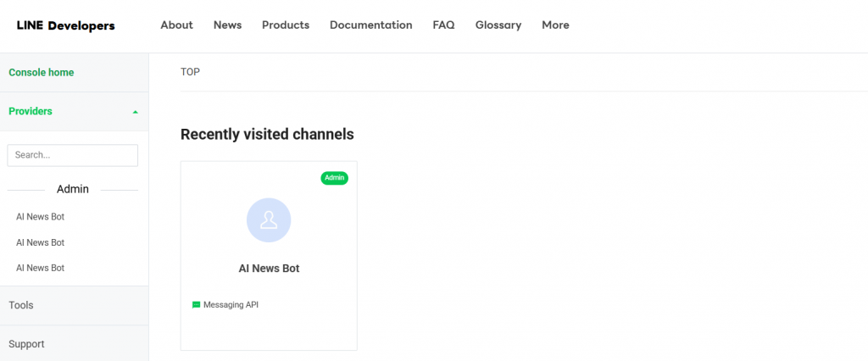Expand the More menu

(x=555, y=25)
